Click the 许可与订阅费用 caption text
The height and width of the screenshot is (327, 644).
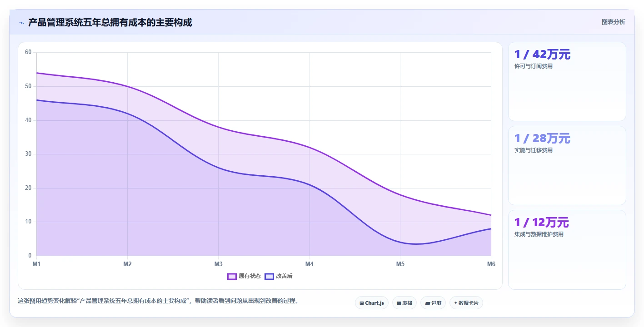click(533, 66)
